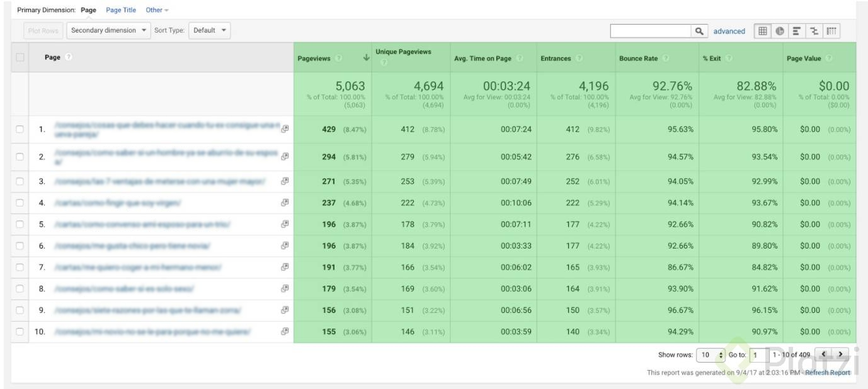Show help for Bounce Rate metric
This screenshot has height=389, width=868.
click(666, 59)
